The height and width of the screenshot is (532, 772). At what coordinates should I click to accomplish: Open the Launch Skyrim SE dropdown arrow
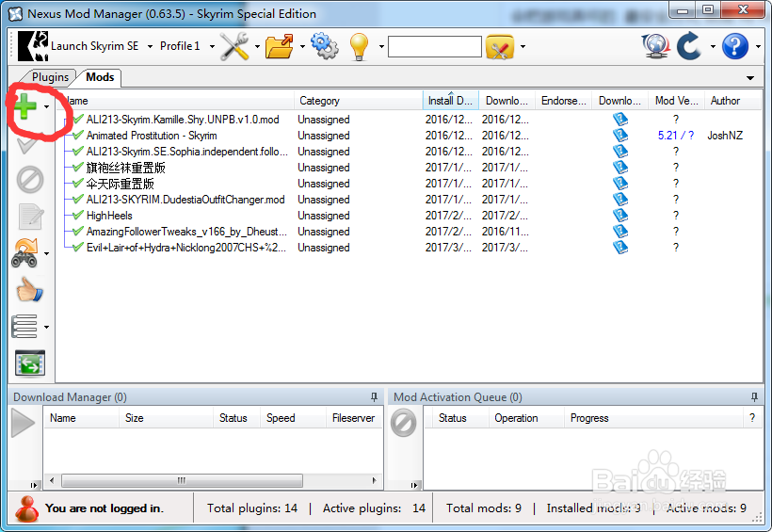click(x=149, y=47)
